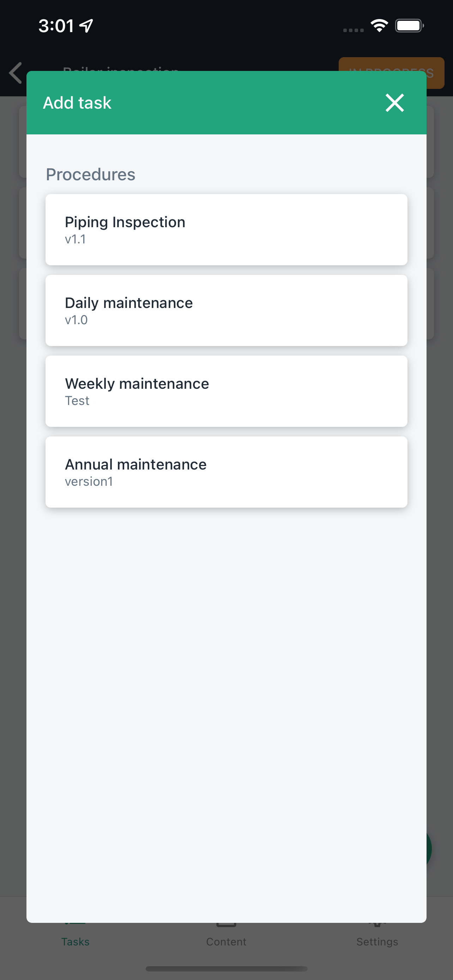Open the Settings tab
The width and height of the screenshot is (453, 980).
click(377, 942)
